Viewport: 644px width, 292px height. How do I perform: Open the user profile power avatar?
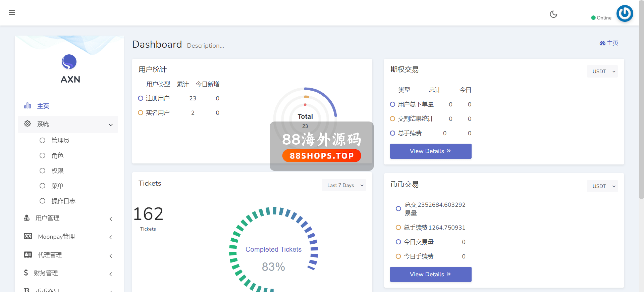625,13
